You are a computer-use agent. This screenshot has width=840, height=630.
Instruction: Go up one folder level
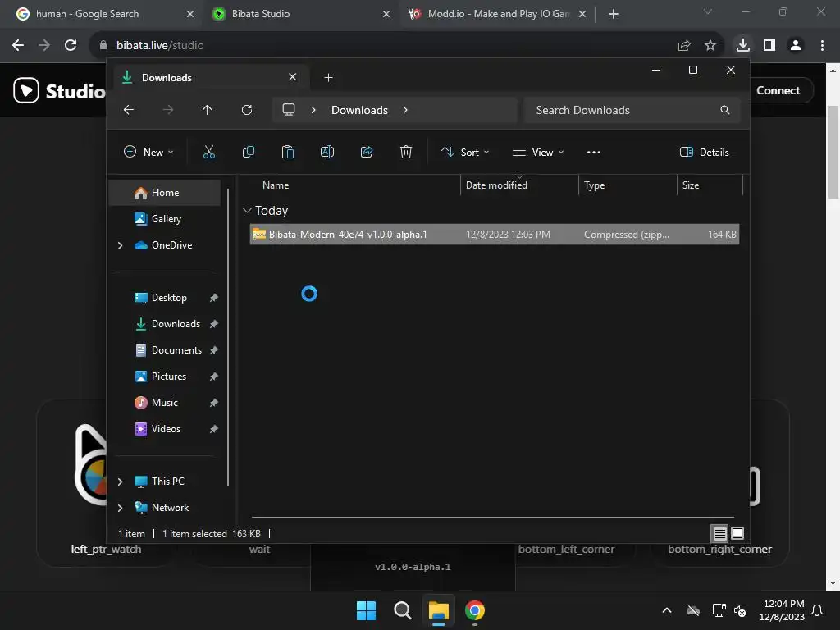[x=208, y=110]
